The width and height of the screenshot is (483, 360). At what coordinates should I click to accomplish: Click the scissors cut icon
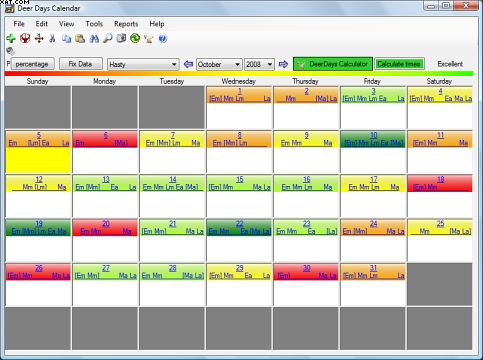[x=52, y=38]
